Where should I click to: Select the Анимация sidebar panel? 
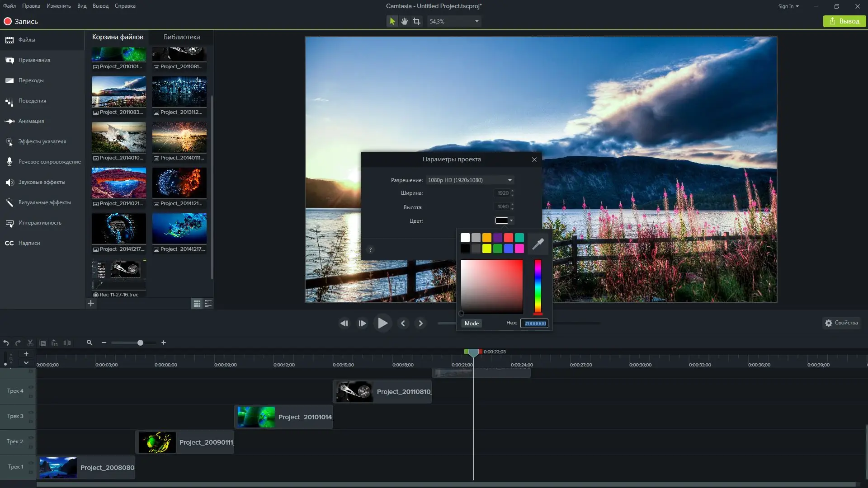31,121
